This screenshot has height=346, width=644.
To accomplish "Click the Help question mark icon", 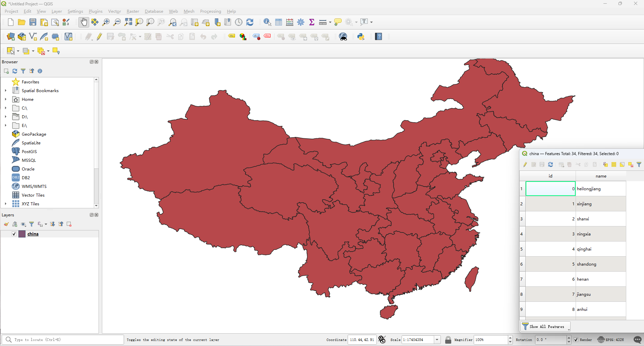I will [378, 37].
